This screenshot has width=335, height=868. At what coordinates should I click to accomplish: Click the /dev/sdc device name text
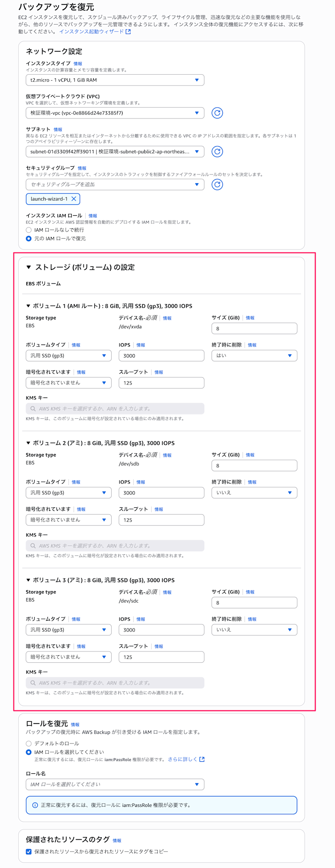point(129,601)
